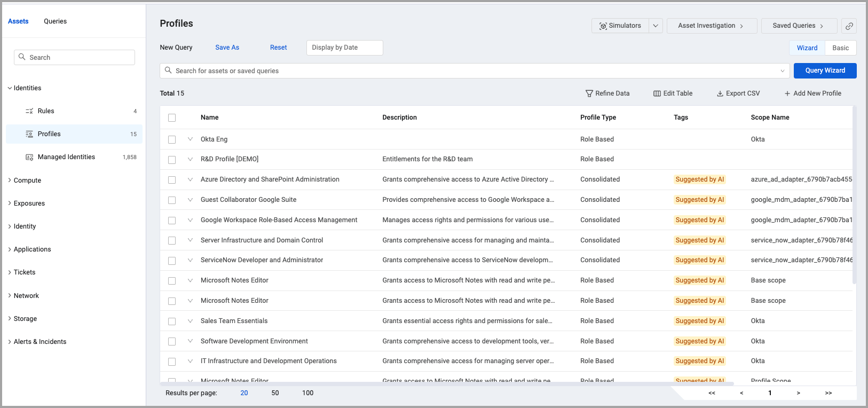Click the sidebar Search input field
The height and width of the screenshot is (408, 868).
click(x=74, y=57)
